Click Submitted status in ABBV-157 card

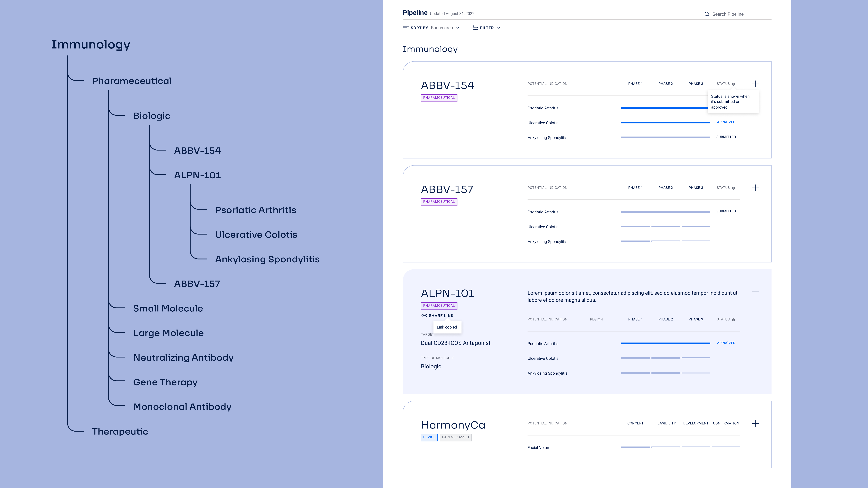(726, 211)
